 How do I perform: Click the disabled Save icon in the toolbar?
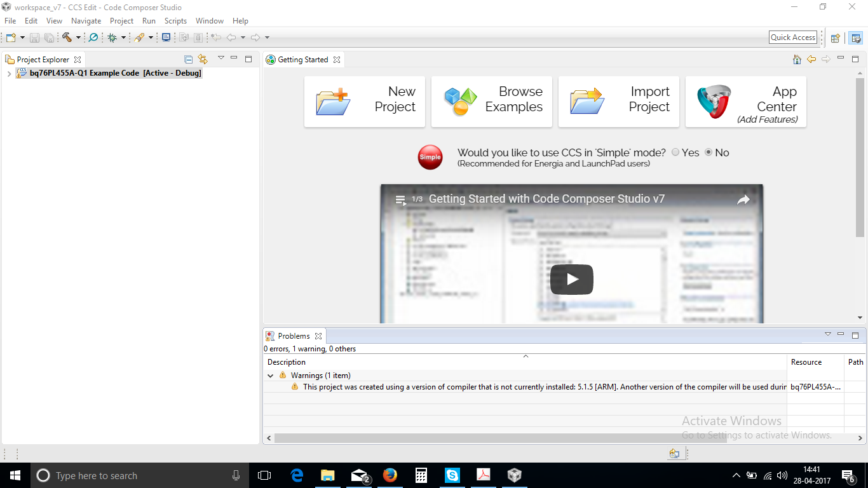[x=34, y=37]
